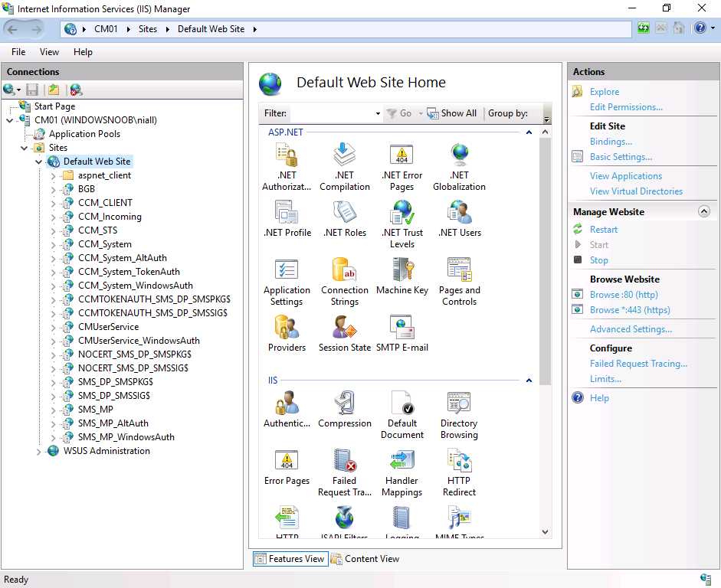The width and height of the screenshot is (721, 588).
Task: Open Handler Mappings feature
Action: tap(402, 472)
